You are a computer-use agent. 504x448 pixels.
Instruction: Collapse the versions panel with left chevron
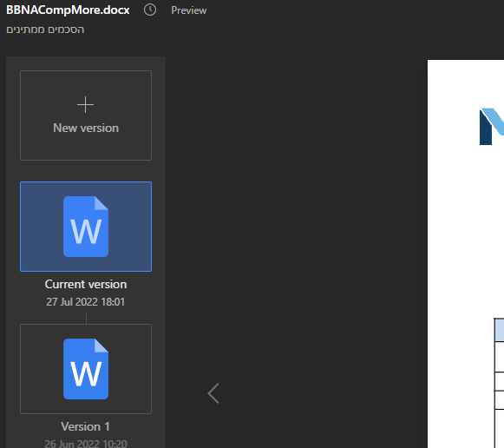point(213,393)
